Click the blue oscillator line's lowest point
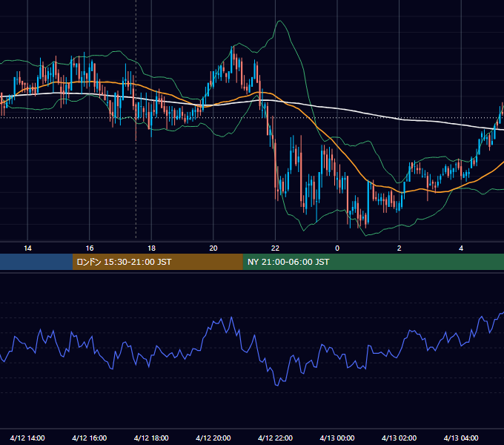 point(276,385)
